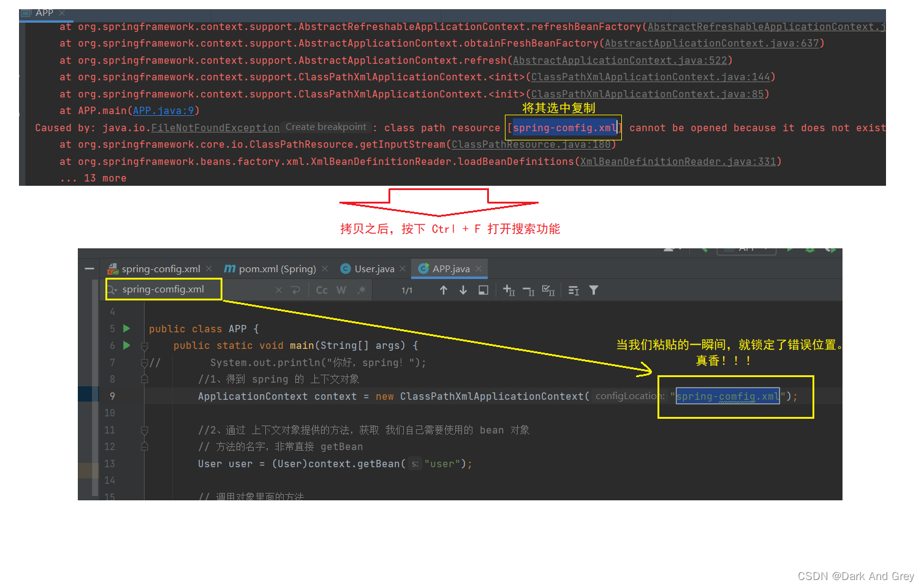This screenshot has height=588, width=924.
Task: Select all occurrences icon in find bar
Action: (549, 290)
